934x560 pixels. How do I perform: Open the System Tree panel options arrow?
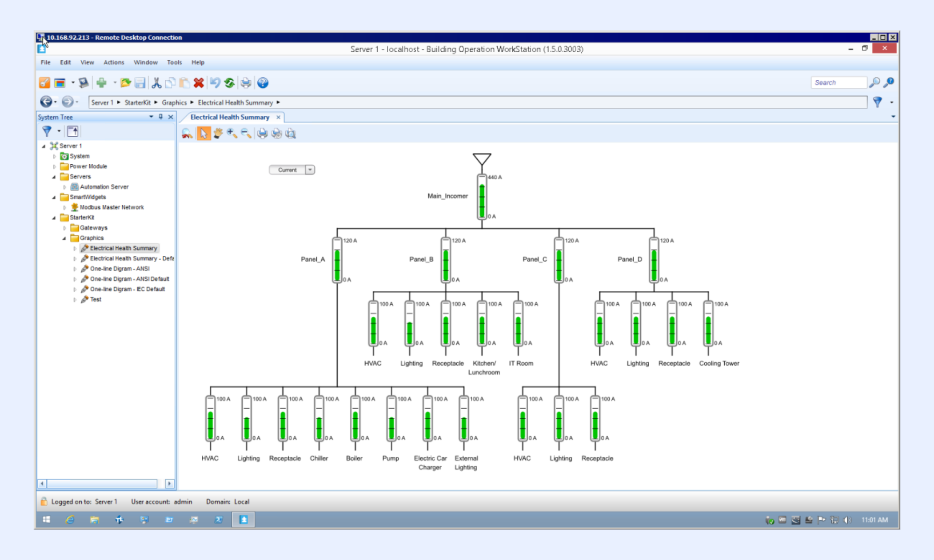151,117
